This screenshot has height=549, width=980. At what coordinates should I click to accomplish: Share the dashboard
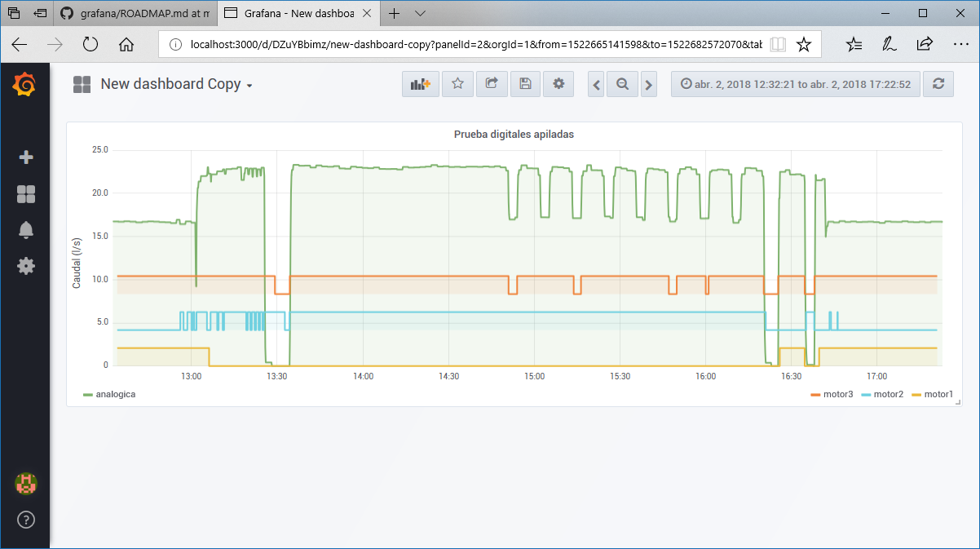point(491,83)
